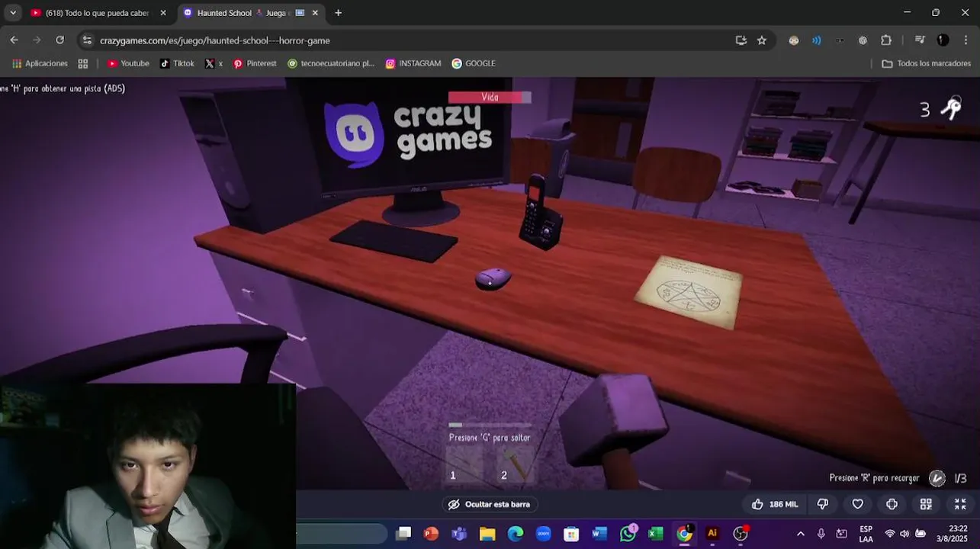The height and width of the screenshot is (549, 980).
Task: Exit fullscreen with the collapse arrows icon
Action: pyautogui.click(x=960, y=504)
